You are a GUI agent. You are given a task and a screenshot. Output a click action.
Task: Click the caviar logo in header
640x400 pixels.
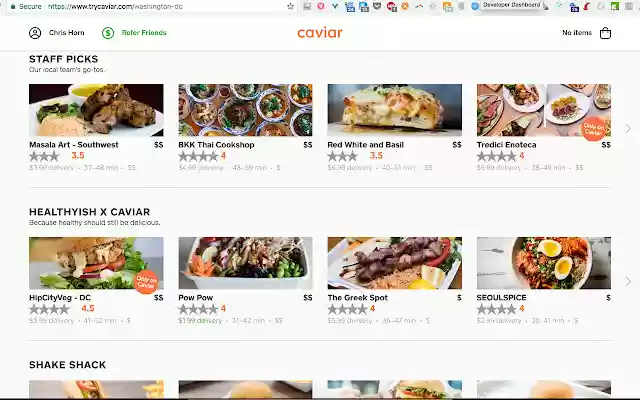point(320,33)
